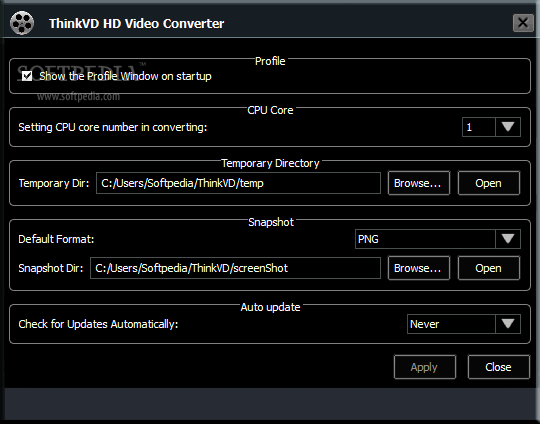This screenshot has width=540, height=424.
Task: Click the CPU core value field showing 1
Action: pyautogui.click(x=479, y=127)
